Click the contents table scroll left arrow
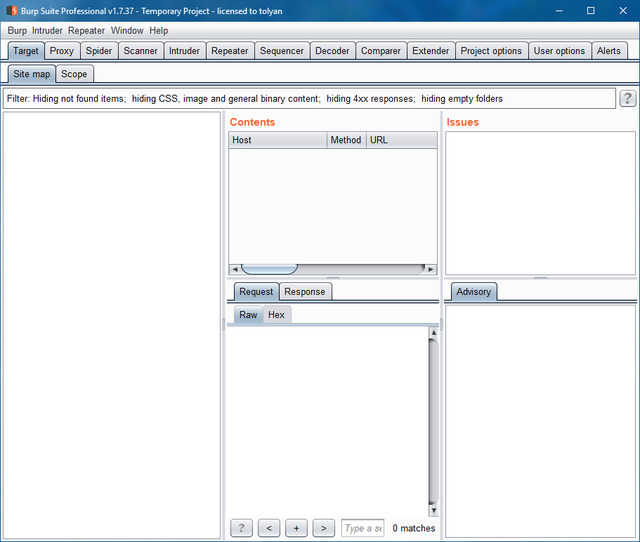The width and height of the screenshot is (640, 542). (x=235, y=269)
